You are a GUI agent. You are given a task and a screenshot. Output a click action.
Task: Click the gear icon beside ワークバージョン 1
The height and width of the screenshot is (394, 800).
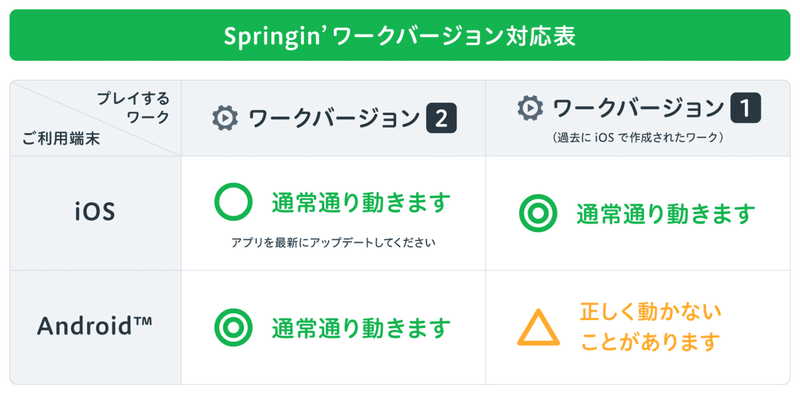coord(530,108)
